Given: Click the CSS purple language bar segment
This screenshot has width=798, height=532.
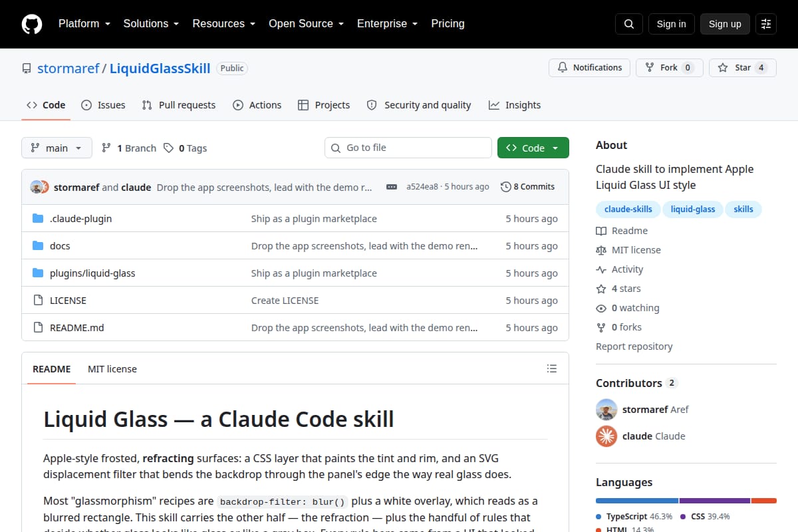Looking at the screenshot, I should coord(715,501).
